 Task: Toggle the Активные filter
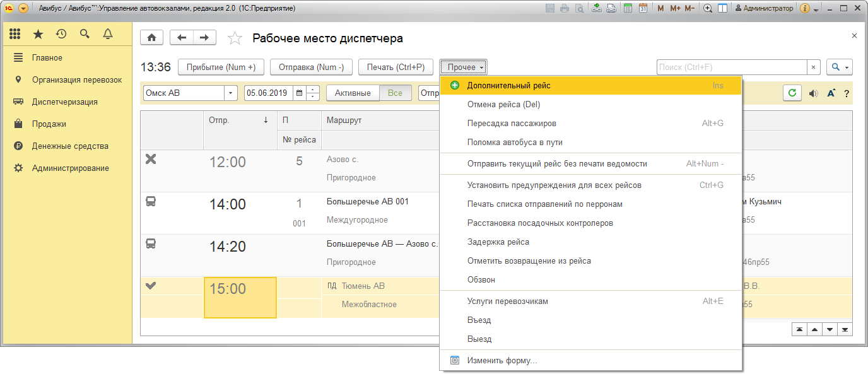353,93
